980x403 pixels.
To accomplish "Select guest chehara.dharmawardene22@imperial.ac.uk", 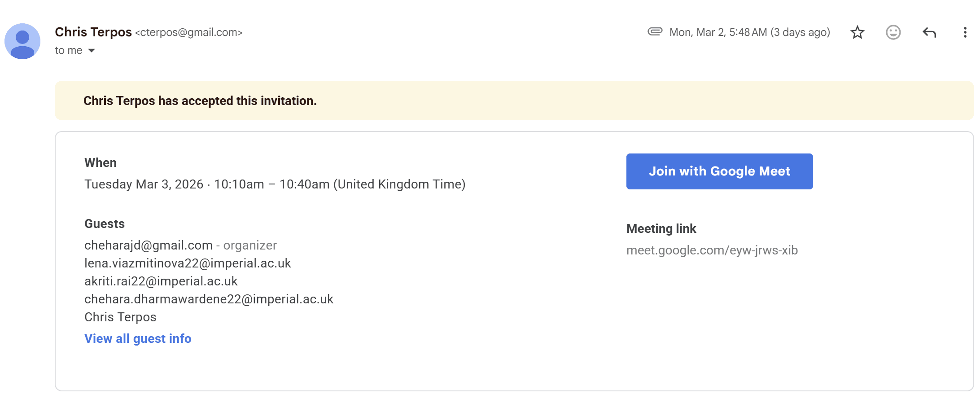I will tap(209, 299).
